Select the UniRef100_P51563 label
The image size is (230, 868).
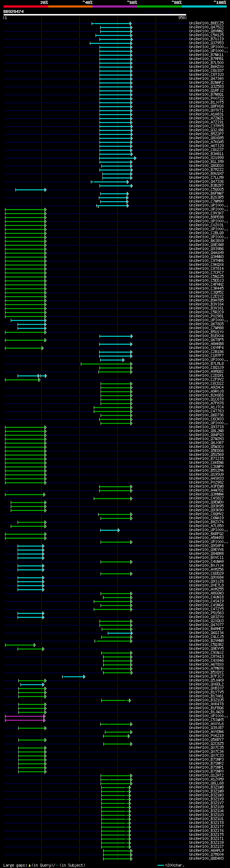(206, 613)
